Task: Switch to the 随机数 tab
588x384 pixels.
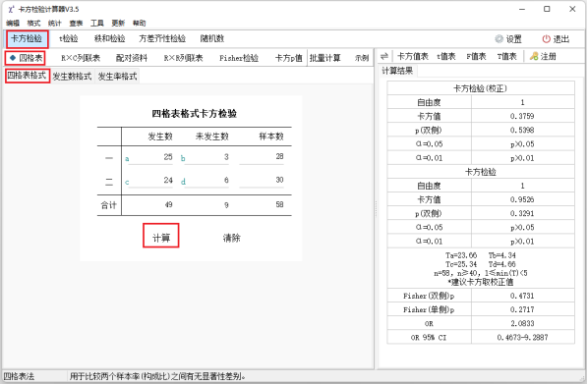Action: [211, 38]
